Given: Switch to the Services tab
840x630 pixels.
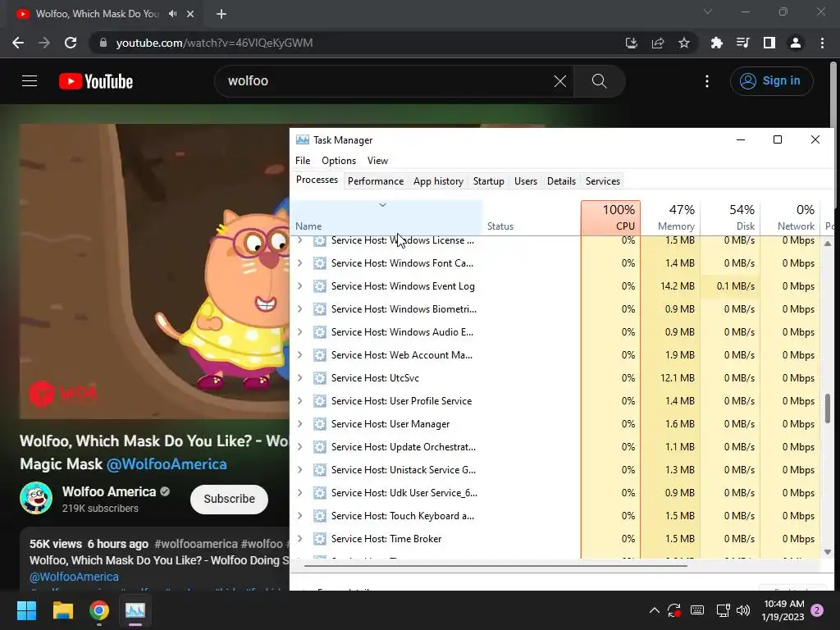Looking at the screenshot, I should click(603, 181).
